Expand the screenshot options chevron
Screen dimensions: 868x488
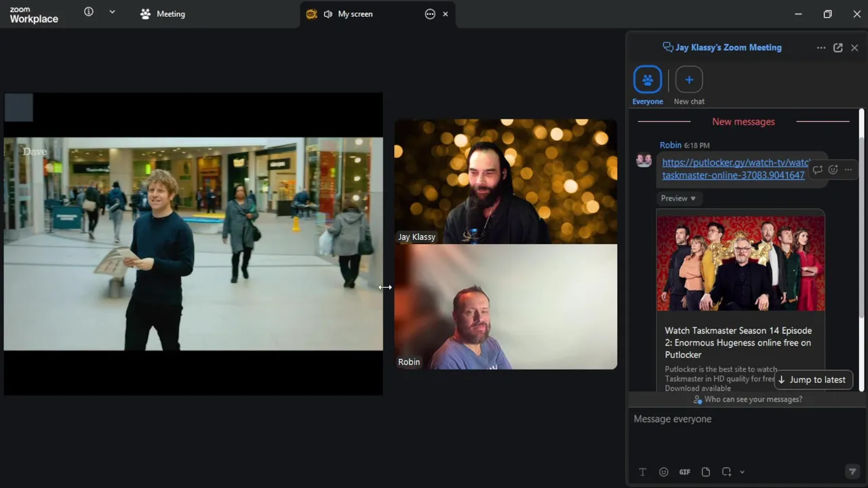point(742,472)
